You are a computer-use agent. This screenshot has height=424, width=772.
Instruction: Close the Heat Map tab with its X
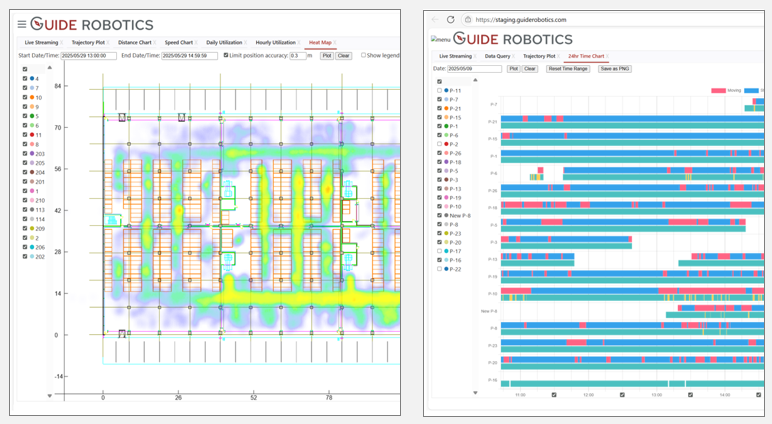click(336, 43)
